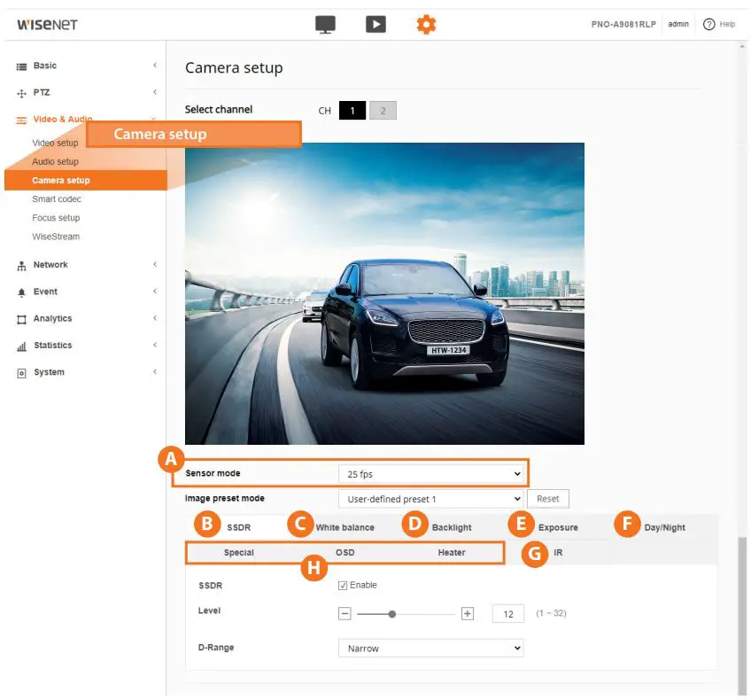This screenshot has width=751, height=700.
Task: Click the orange setup gear icon
Action: 426,25
